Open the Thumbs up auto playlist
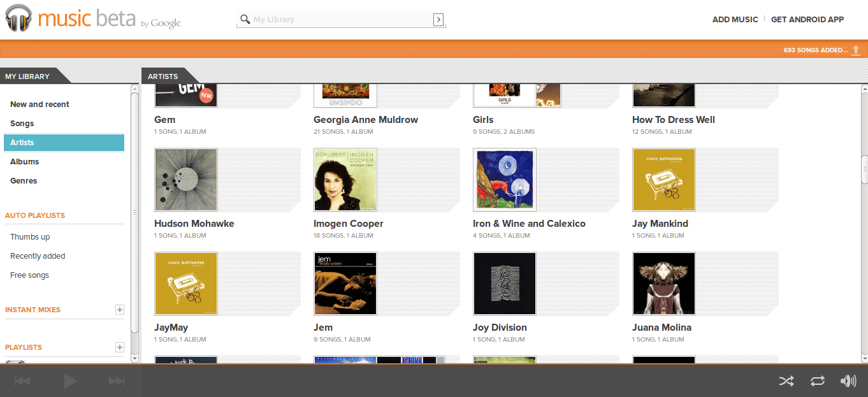The width and height of the screenshot is (868, 397). (30, 237)
